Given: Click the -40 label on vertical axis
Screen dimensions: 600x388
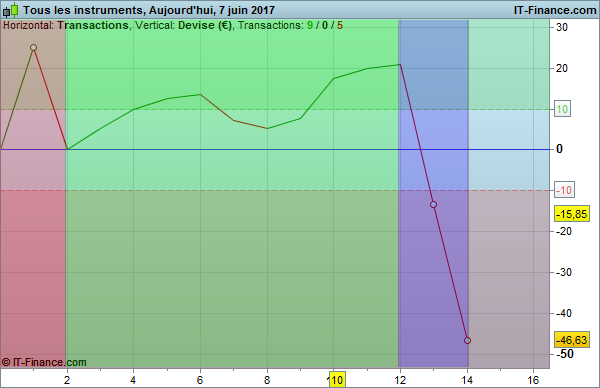Looking at the screenshot, I should click(x=563, y=313).
